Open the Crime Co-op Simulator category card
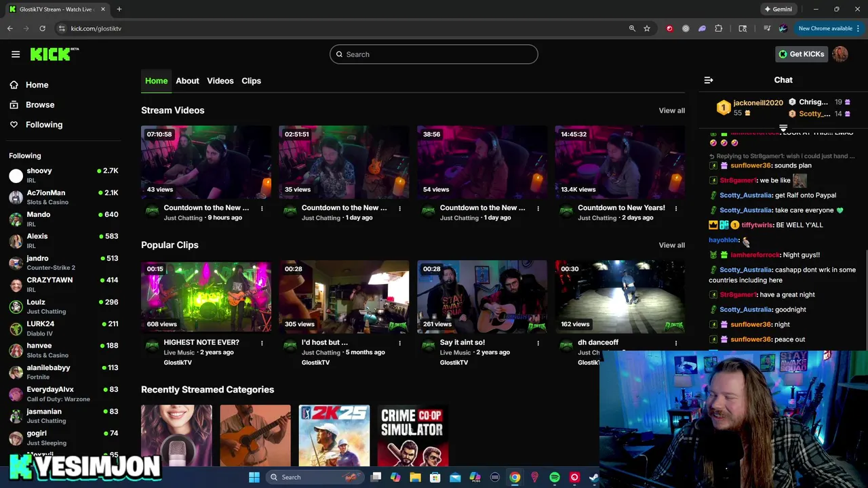Screen dimensions: 868x488 (413, 436)
